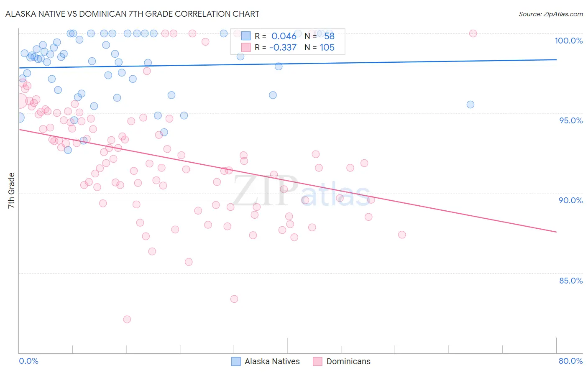588x373 pixels.
Task: Click the pink Dominicans legend swatch
Action: click(x=318, y=361)
